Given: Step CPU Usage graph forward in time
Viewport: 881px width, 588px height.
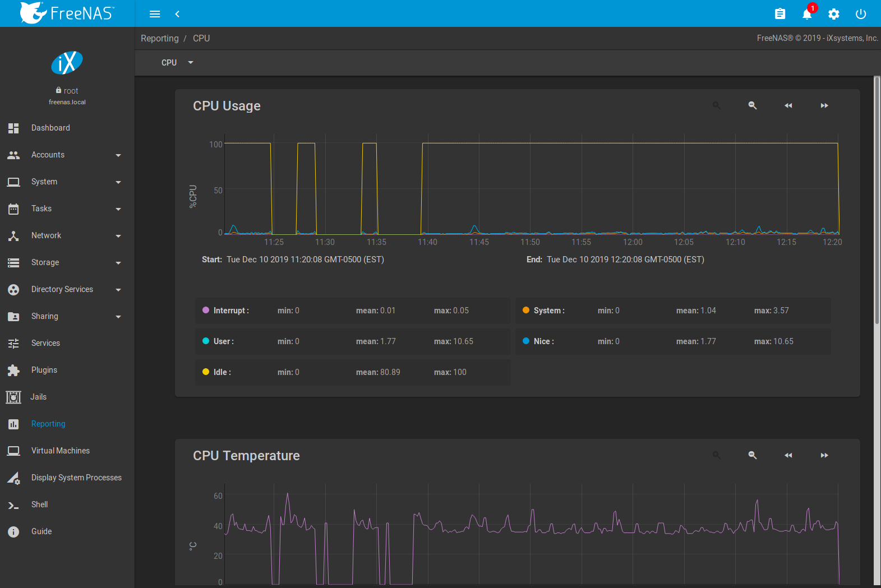Looking at the screenshot, I should tap(824, 105).
